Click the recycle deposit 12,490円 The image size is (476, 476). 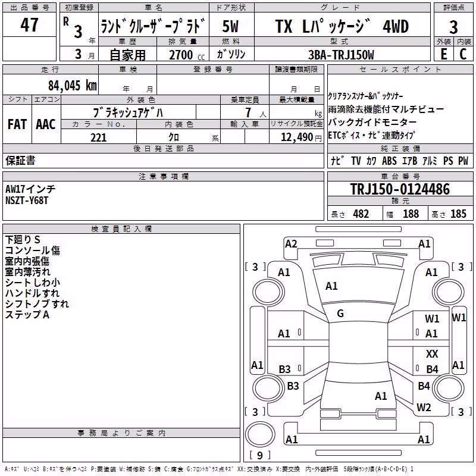301,137
